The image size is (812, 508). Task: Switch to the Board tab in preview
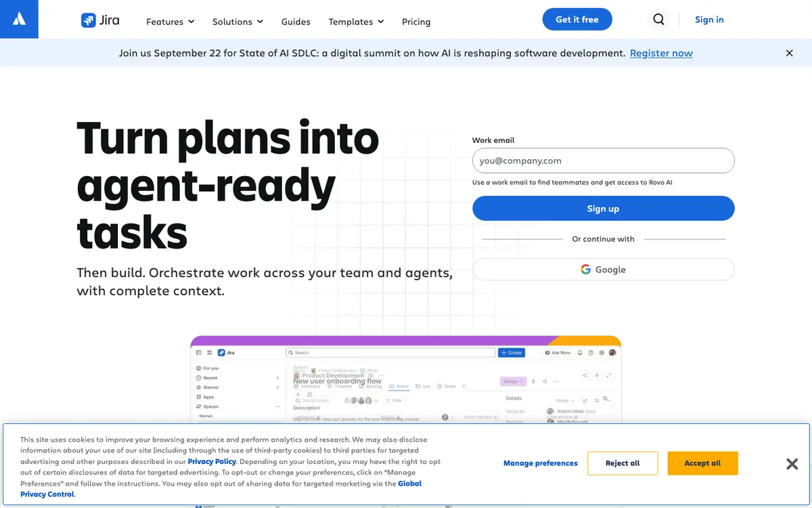(x=399, y=386)
